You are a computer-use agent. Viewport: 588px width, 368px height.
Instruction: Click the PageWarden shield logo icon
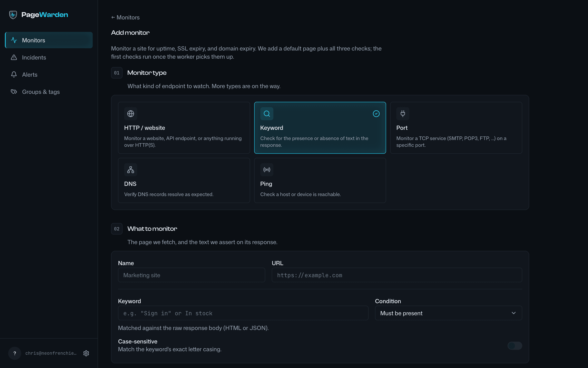click(x=13, y=15)
